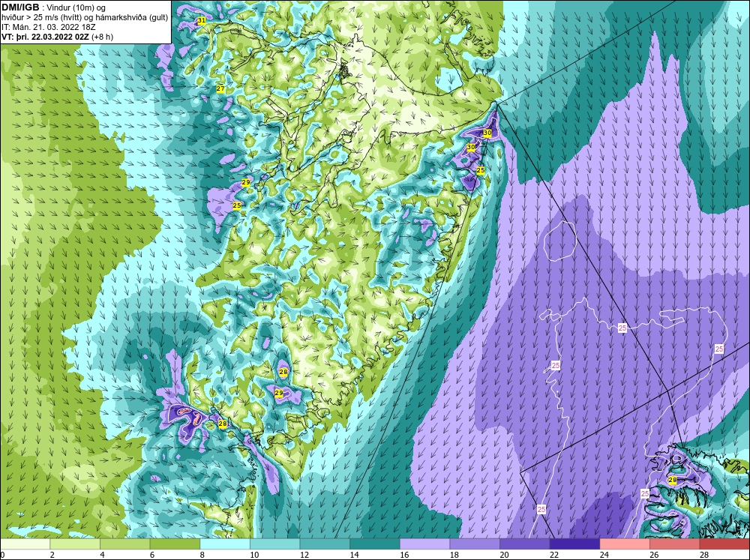This screenshot has width=750, height=560.
Task: Choose the 22–24 m/s dark indigo legend swatch
Action: pyautogui.click(x=574, y=544)
